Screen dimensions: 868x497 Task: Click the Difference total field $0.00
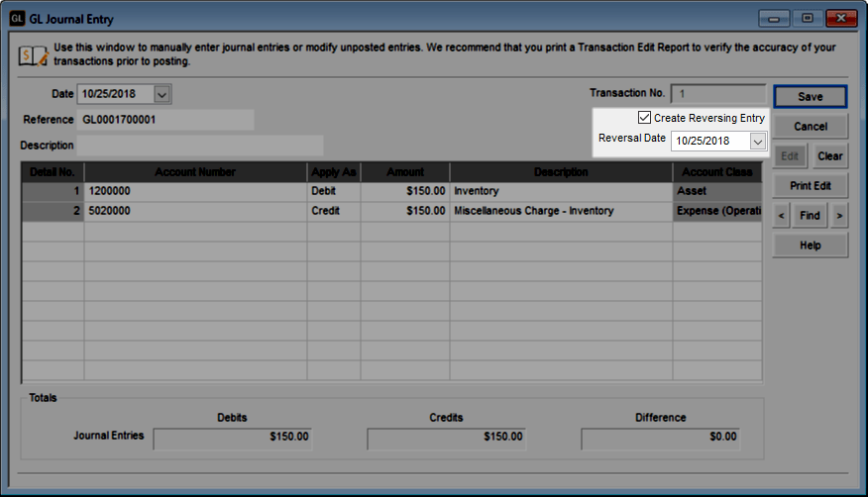pyautogui.click(x=660, y=439)
